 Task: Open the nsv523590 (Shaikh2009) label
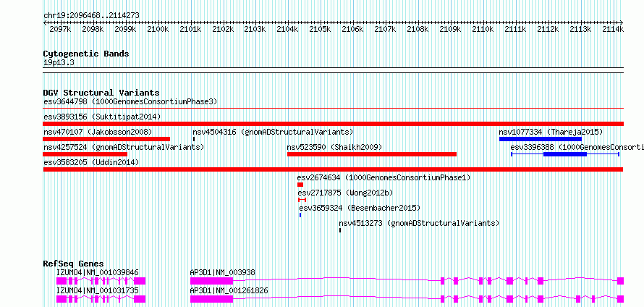[x=335, y=147]
